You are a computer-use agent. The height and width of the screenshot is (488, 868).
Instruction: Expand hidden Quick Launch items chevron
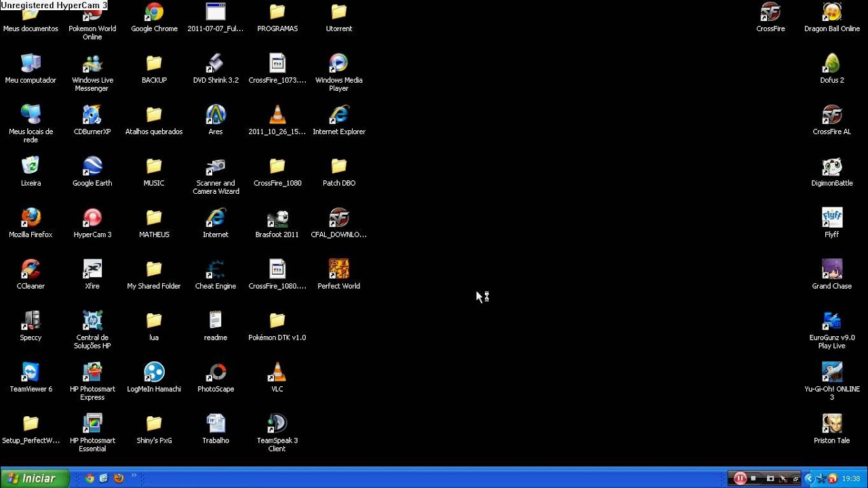pyautogui.click(x=134, y=476)
